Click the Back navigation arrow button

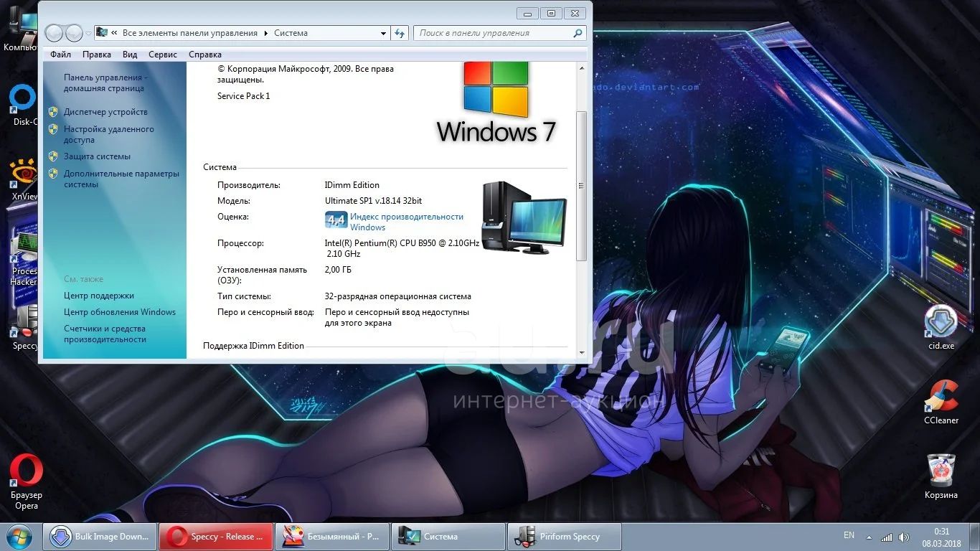(54, 33)
